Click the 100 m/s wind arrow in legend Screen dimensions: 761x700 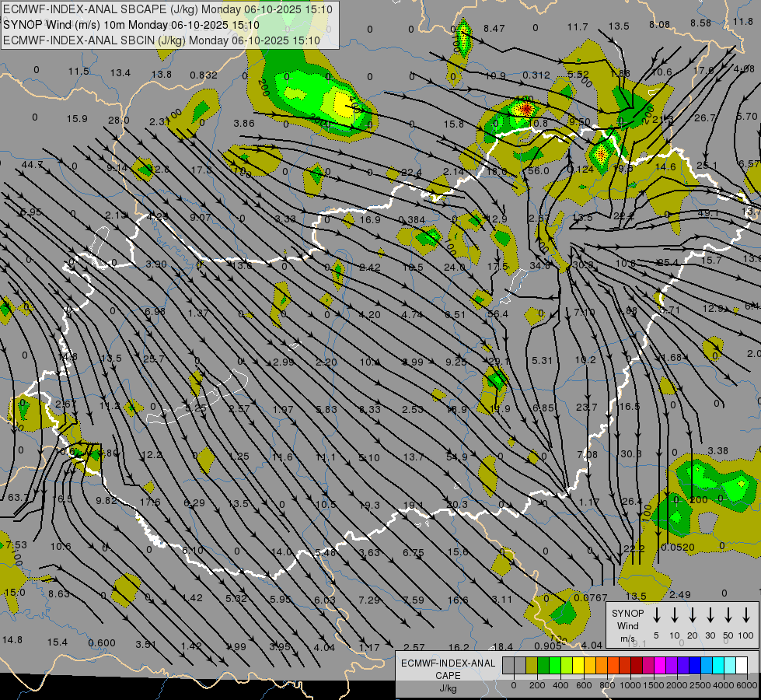click(x=746, y=615)
